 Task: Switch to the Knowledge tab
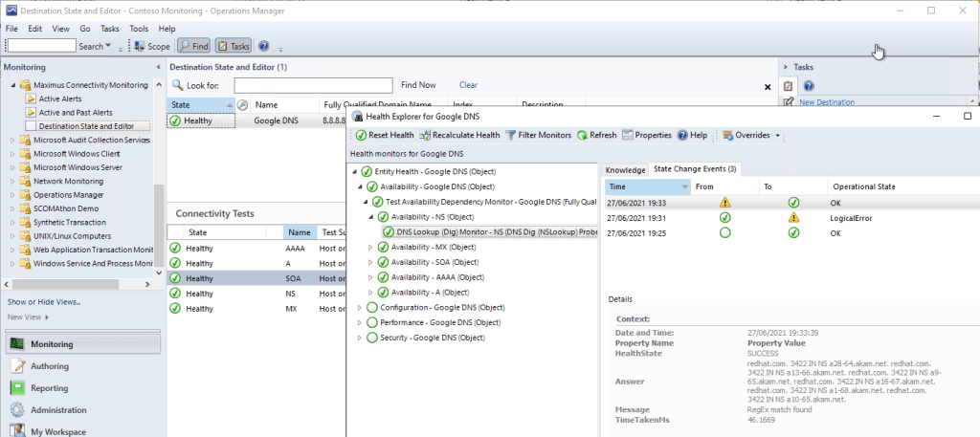625,169
